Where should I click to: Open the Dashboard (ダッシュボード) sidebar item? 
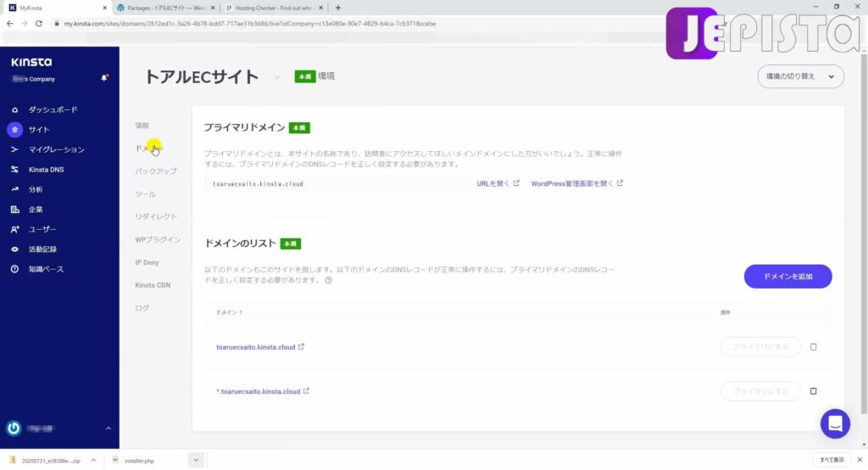pos(53,109)
